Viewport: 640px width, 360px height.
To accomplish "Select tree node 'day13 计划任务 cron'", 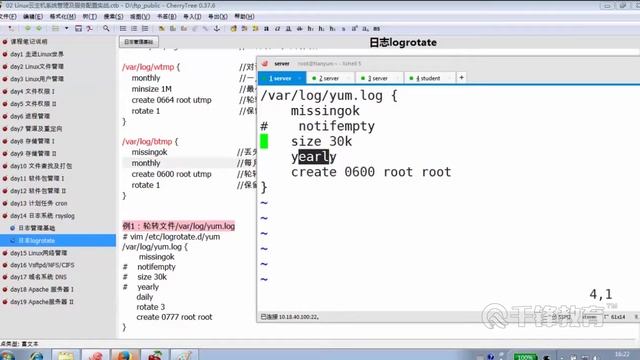I will [39, 203].
